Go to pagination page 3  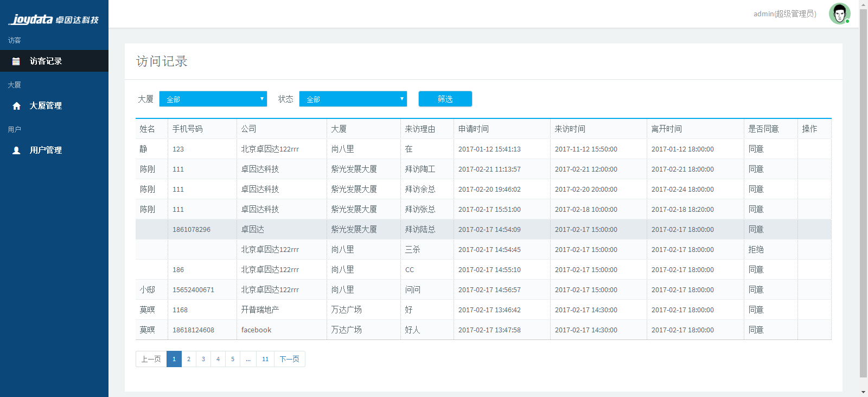[x=203, y=359]
